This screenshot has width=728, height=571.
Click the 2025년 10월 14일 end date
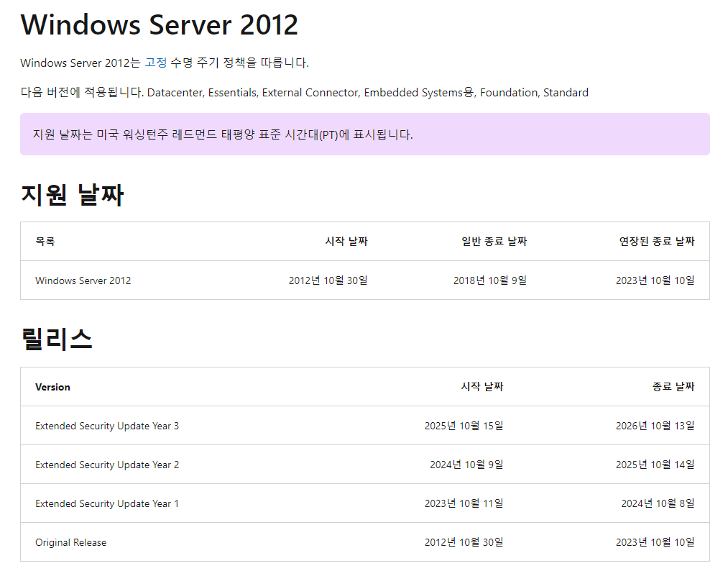point(655,465)
